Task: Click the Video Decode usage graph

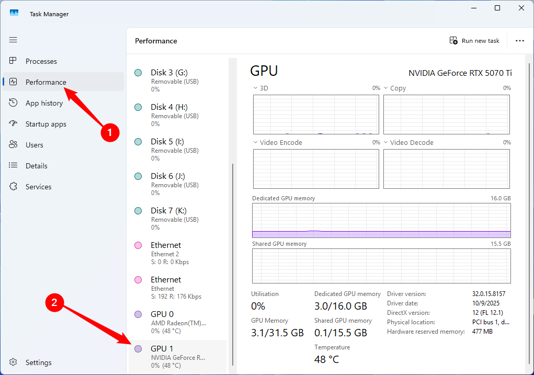Action: pos(446,169)
